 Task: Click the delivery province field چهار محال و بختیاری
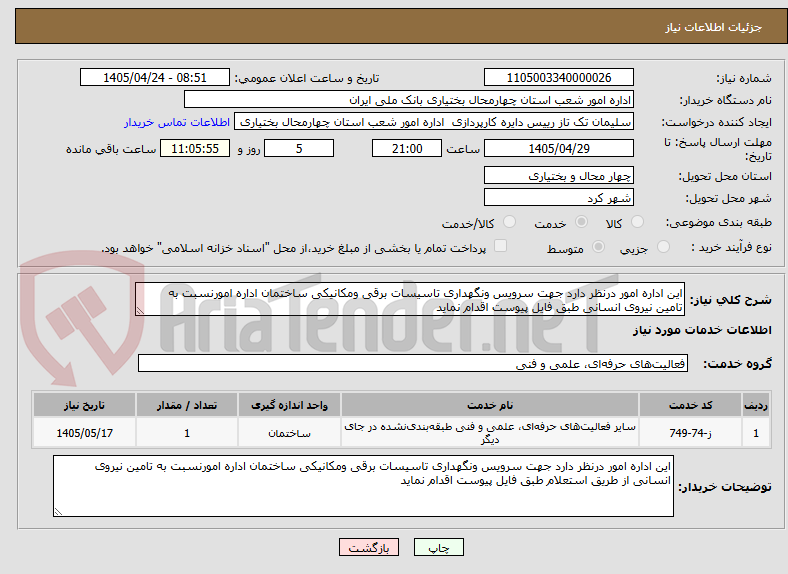coord(558,175)
